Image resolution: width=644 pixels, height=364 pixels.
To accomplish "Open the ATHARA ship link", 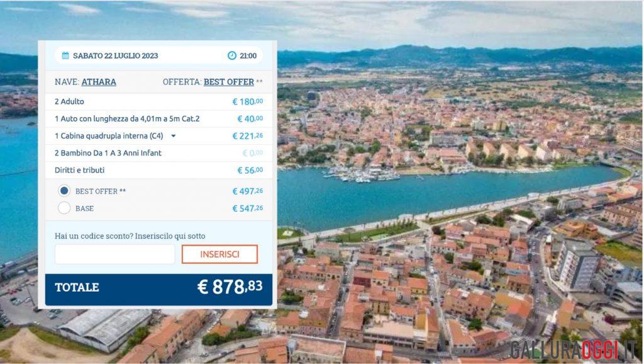I will tap(99, 82).
